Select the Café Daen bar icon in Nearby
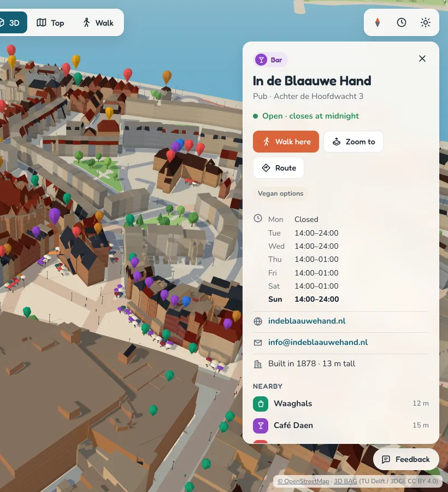Screen dimensions: 448x492 [x=261, y=425]
